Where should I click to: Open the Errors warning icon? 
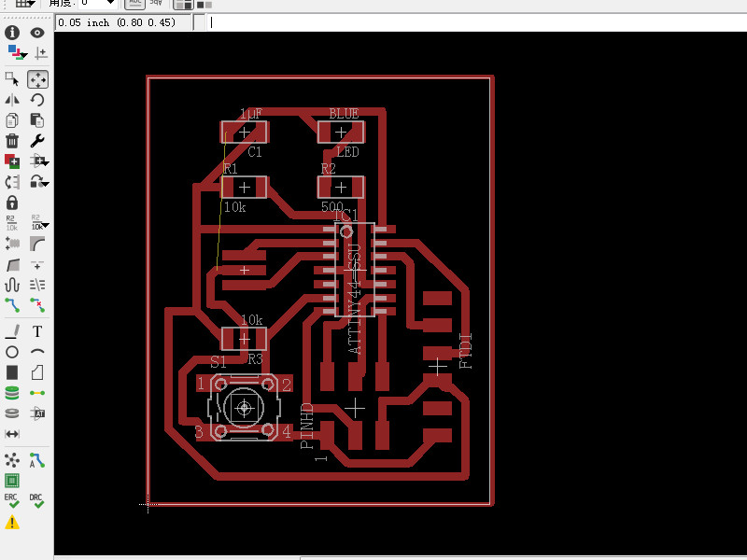coord(12,523)
